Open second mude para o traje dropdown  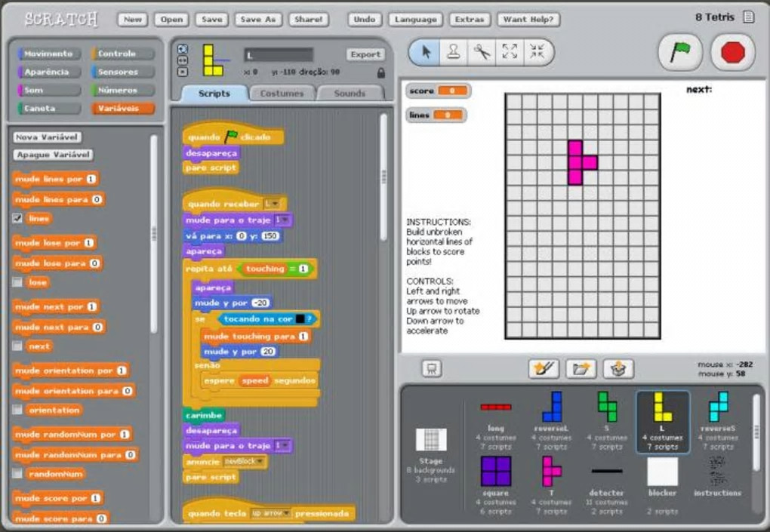point(282,446)
